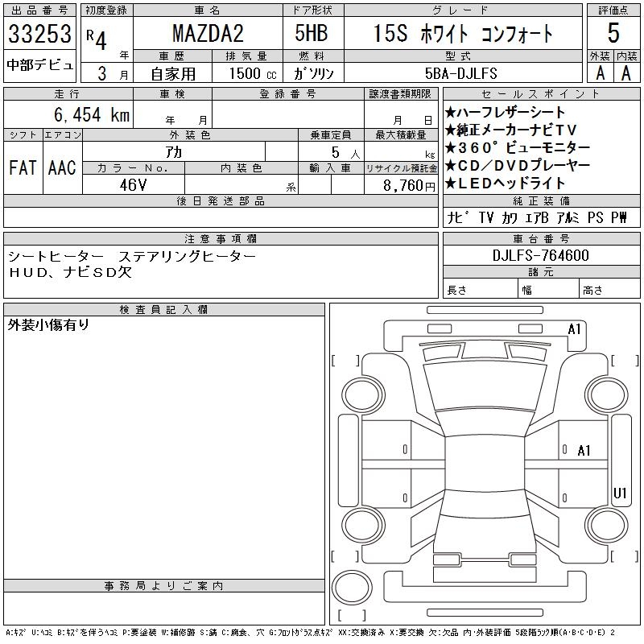The image size is (644, 644).
Task: Click 中部デビュー label
Action: [x=39, y=65]
